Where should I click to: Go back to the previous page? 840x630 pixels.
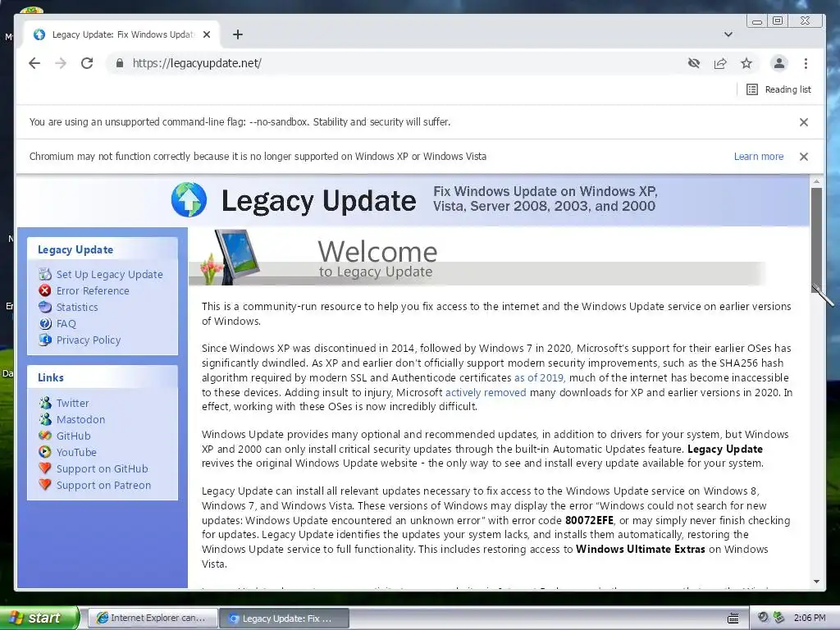pyautogui.click(x=34, y=63)
